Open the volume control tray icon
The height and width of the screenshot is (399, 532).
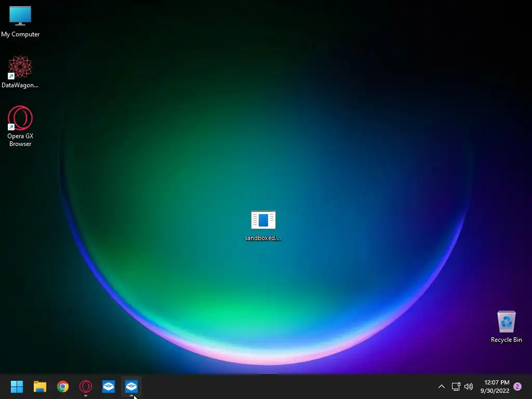tap(469, 387)
